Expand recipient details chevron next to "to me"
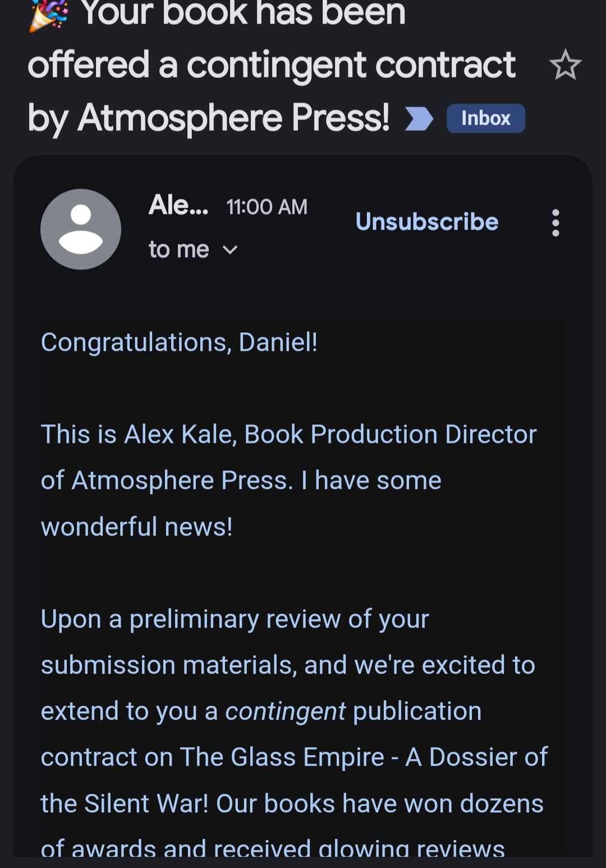 (x=231, y=250)
